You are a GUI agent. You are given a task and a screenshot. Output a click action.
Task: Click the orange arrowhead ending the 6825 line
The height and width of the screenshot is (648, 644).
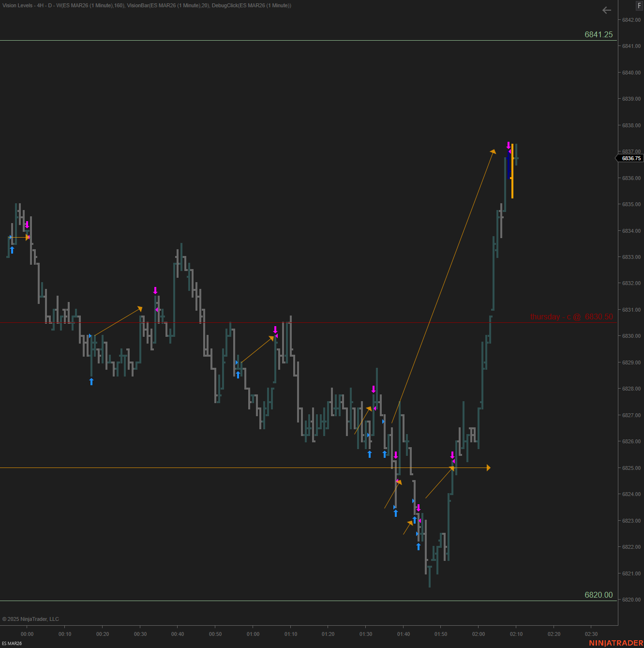[x=488, y=468]
